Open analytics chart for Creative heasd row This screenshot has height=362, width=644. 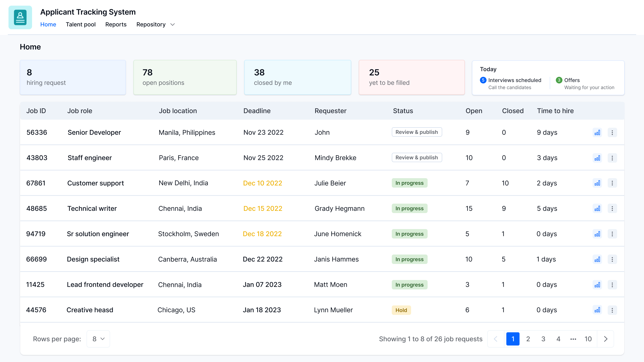tap(598, 310)
